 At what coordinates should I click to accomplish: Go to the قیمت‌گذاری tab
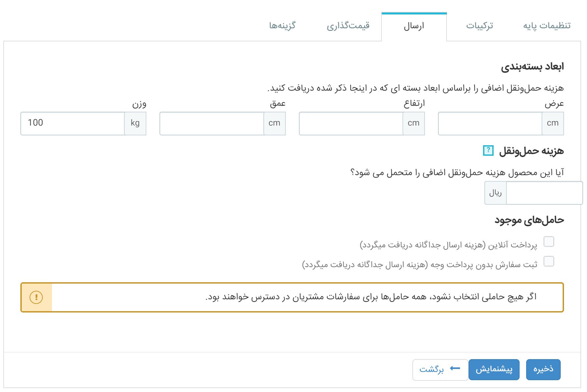pyautogui.click(x=348, y=26)
